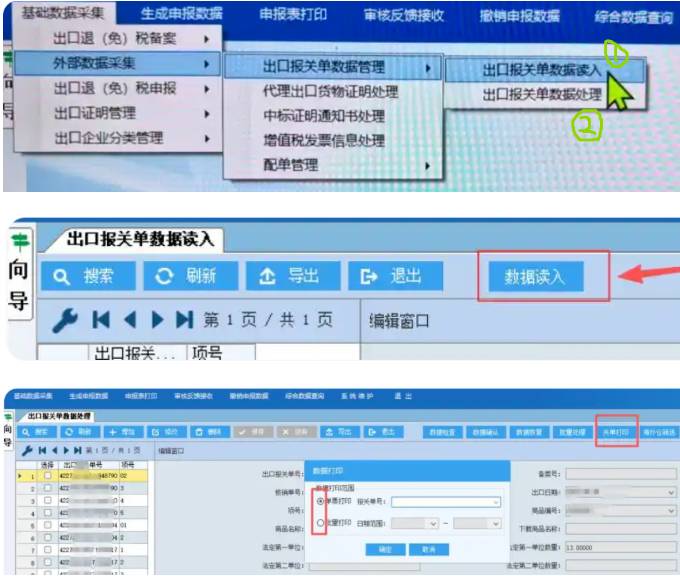Click the wrench icon in the 数据读入 window
680x576 pixels.
(65, 321)
